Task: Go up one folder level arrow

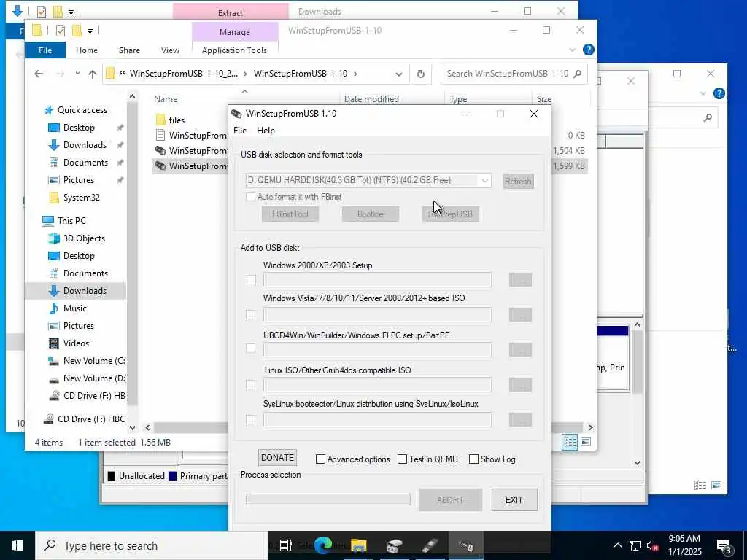Action: coord(93,74)
